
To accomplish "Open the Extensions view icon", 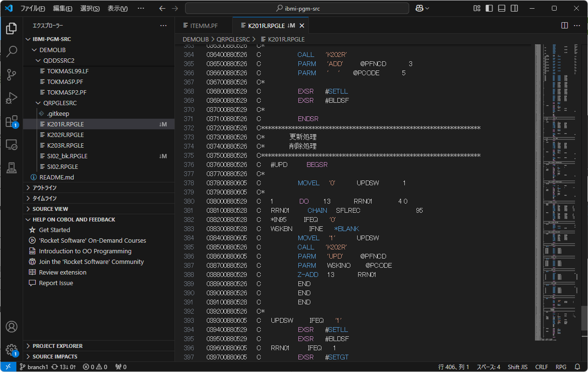I will [x=12, y=122].
